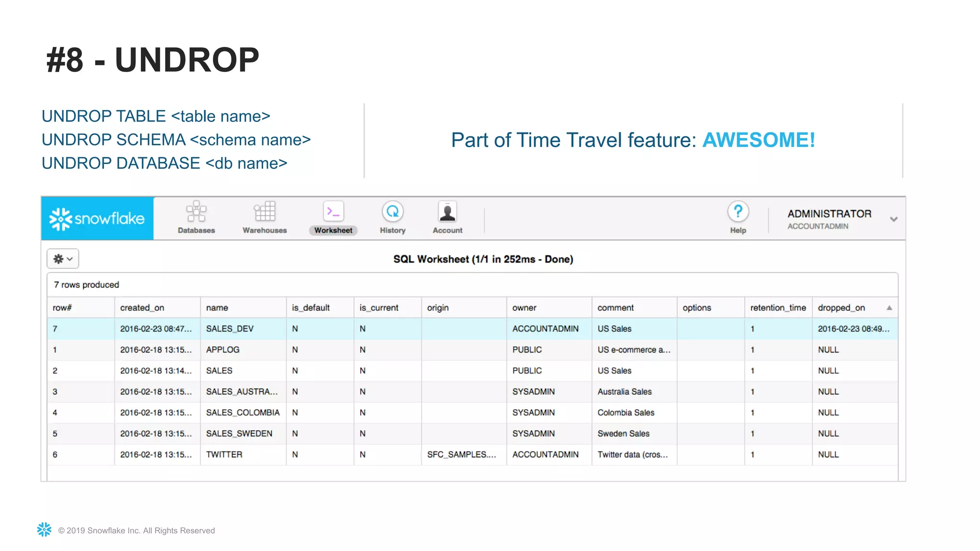Select the SALES_SWEDEN name cell
The image size is (980, 551).
[x=244, y=433]
